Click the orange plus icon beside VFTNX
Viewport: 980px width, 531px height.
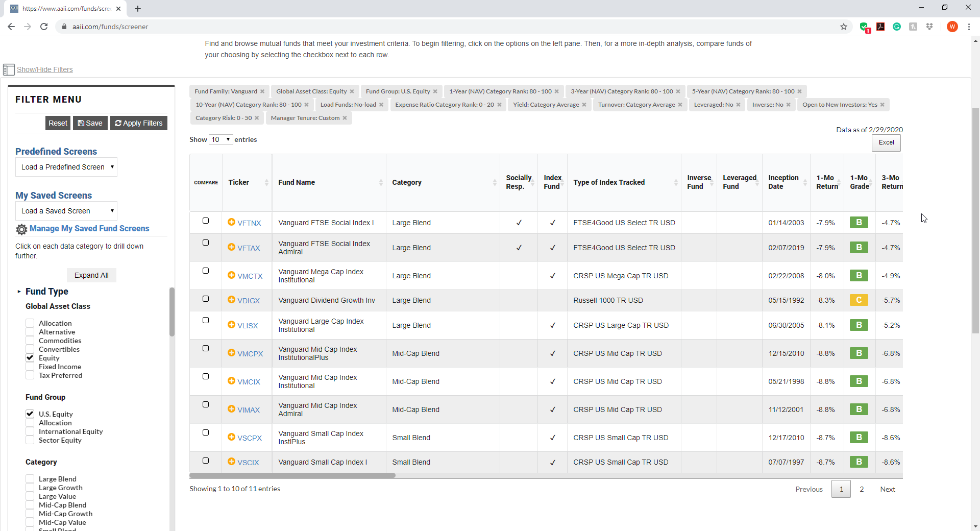[231, 222]
